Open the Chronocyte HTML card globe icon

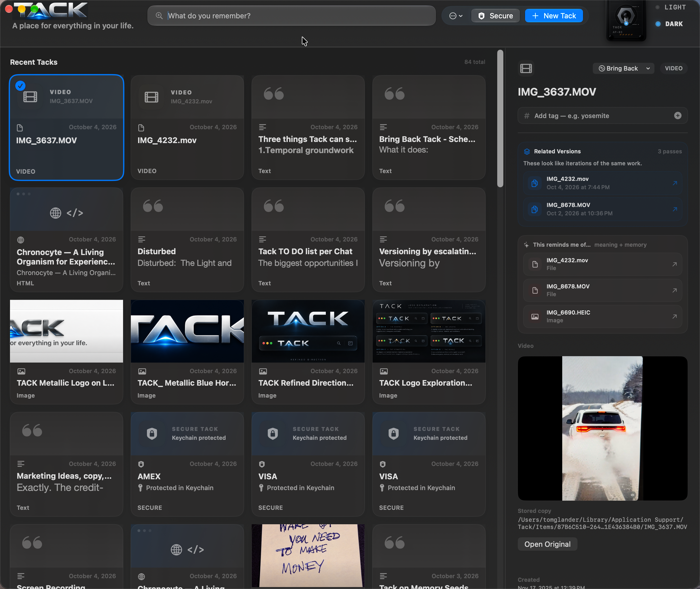click(55, 213)
